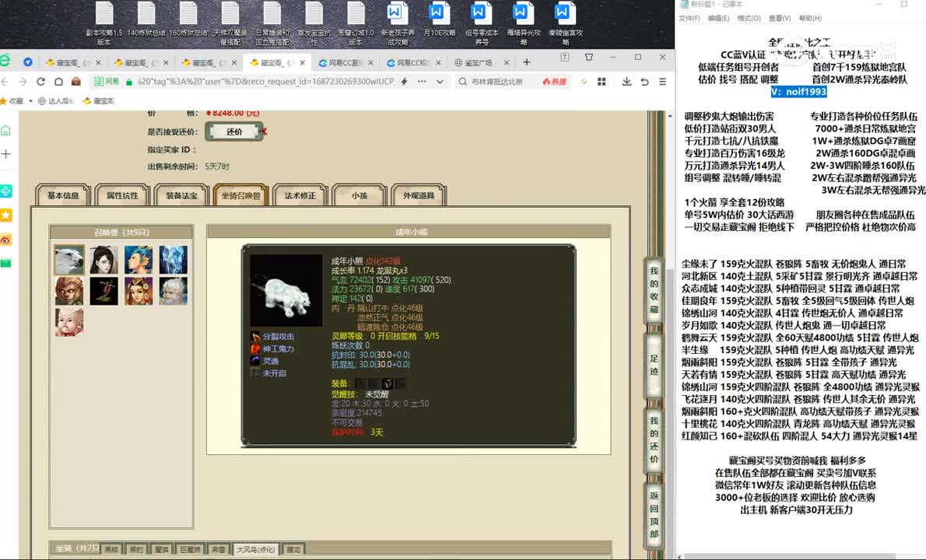Click the Weibo sidebar icon
Image resolution: width=926 pixels, height=560 pixels.
click(x=6, y=240)
